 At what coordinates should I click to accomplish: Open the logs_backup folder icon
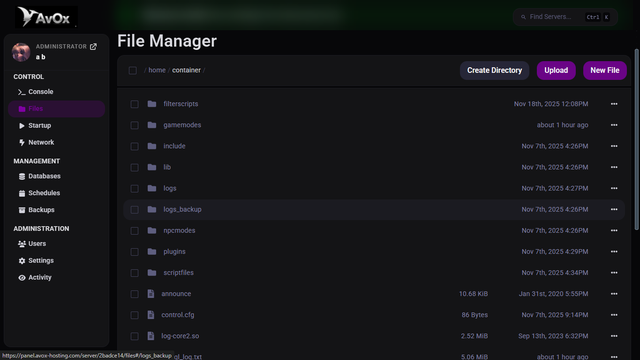click(x=152, y=209)
